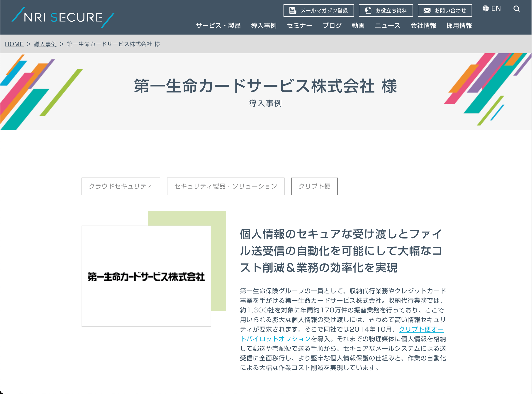Screen dimensions: 532x394
Task: Click the NRI SECURE logo
Action: tap(63, 17)
